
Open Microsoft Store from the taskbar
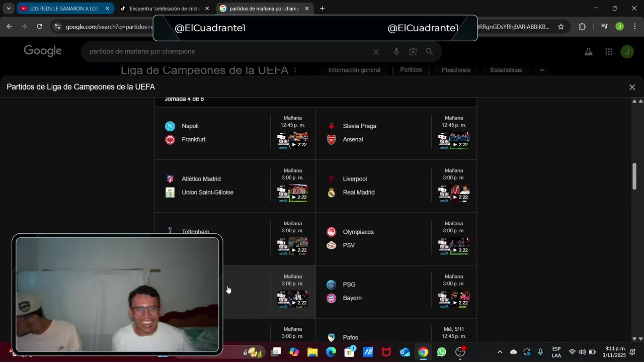point(349,352)
